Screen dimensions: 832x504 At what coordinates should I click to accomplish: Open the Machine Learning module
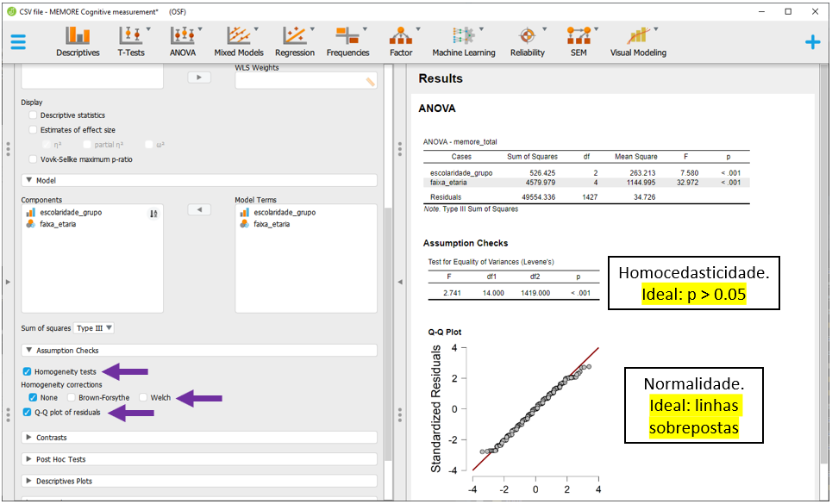pyautogui.click(x=464, y=42)
